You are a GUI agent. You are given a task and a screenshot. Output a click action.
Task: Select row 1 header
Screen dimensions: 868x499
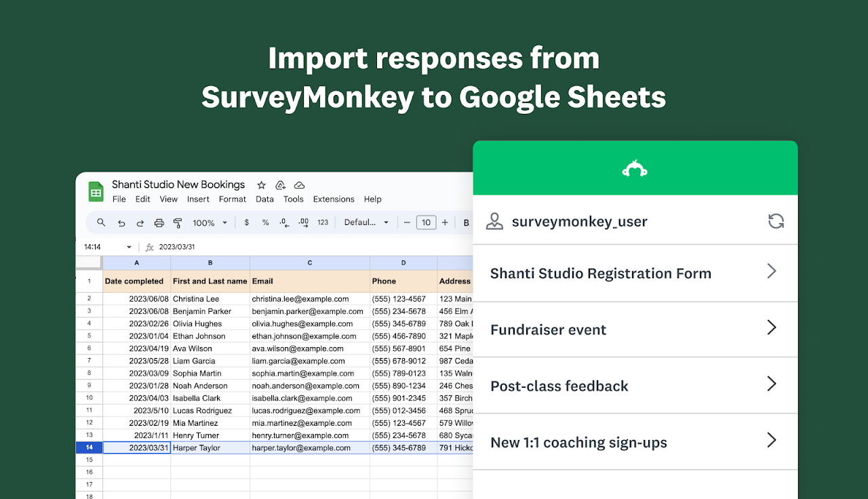(x=89, y=281)
